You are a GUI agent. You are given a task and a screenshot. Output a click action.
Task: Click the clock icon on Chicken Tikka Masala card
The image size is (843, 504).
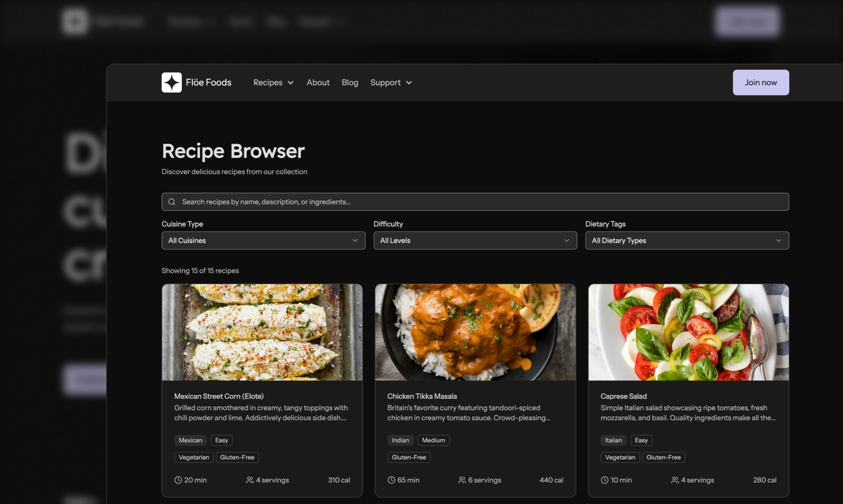pos(391,480)
